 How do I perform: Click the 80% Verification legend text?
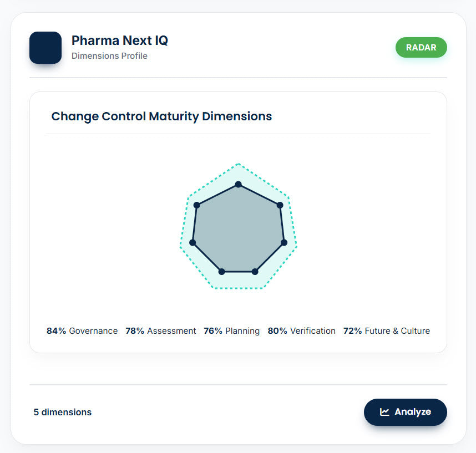click(302, 330)
